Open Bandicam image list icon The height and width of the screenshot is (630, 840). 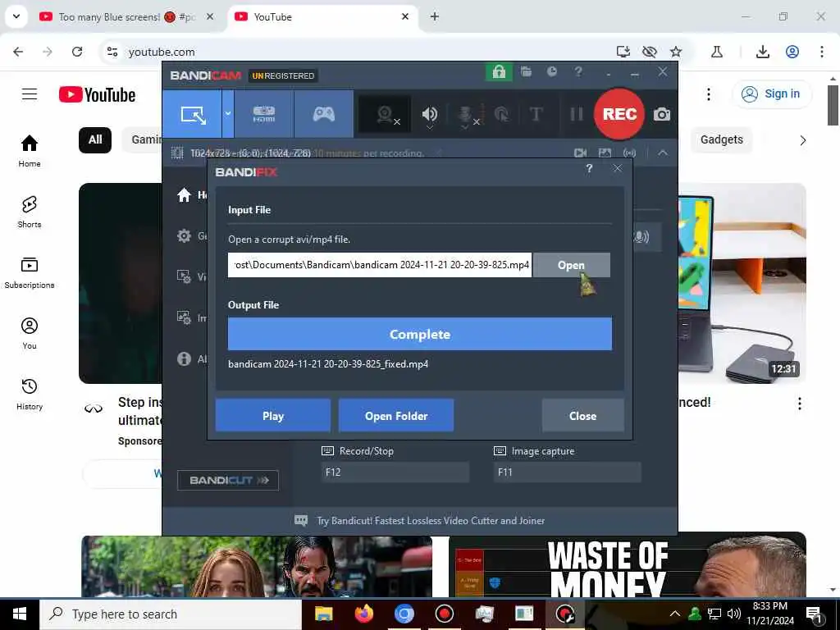point(605,153)
